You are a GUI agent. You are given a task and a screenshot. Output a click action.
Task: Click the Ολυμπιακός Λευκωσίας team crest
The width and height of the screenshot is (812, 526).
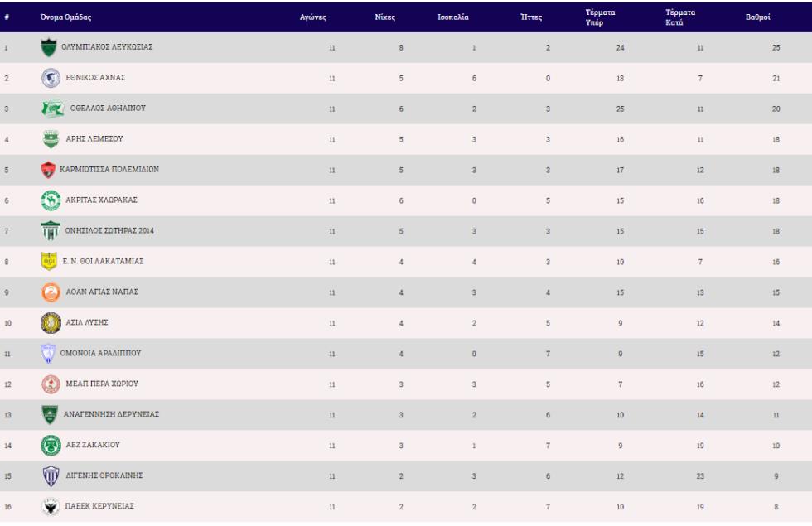49,47
